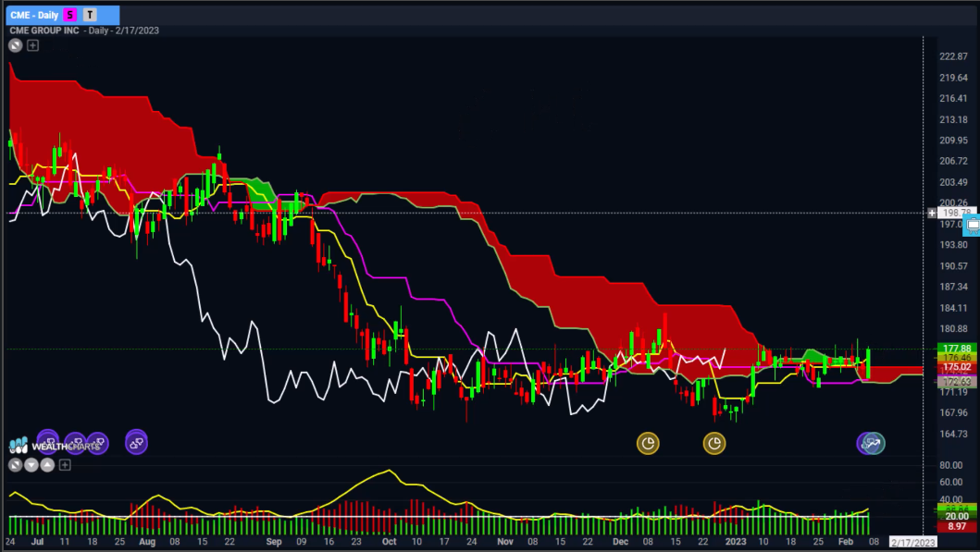Image resolution: width=980 pixels, height=552 pixels.
Task: Click the Dec label on the time axis
Action: pos(620,542)
